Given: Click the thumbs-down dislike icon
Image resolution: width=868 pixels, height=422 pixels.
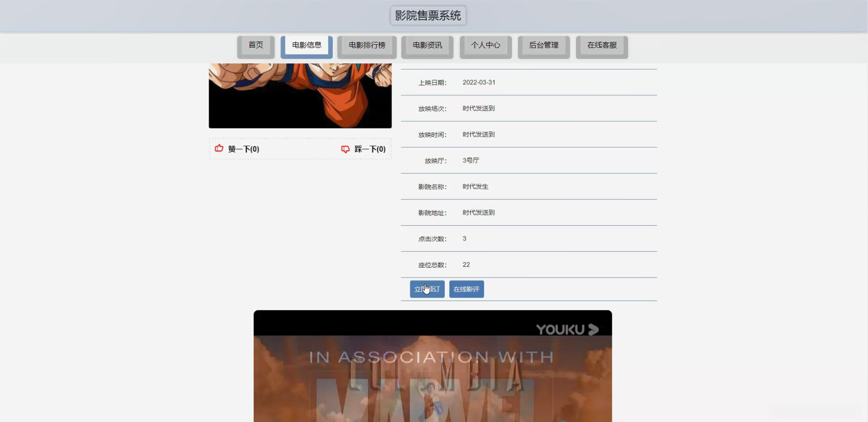Looking at the screenshot, I should pyautogui.click(x=345, y=149).
